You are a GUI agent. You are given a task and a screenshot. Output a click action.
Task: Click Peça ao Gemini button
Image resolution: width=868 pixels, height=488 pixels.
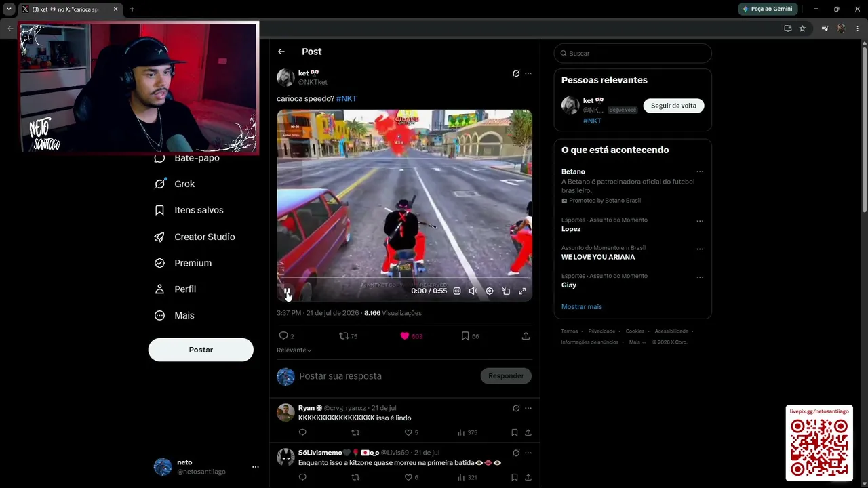767,9
